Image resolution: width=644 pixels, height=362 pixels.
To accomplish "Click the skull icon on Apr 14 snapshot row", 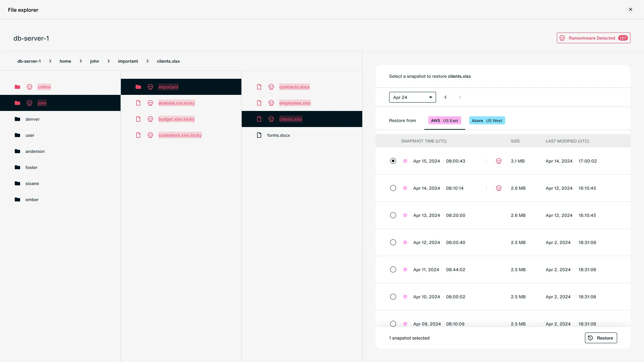I will (x=499, y=188).
